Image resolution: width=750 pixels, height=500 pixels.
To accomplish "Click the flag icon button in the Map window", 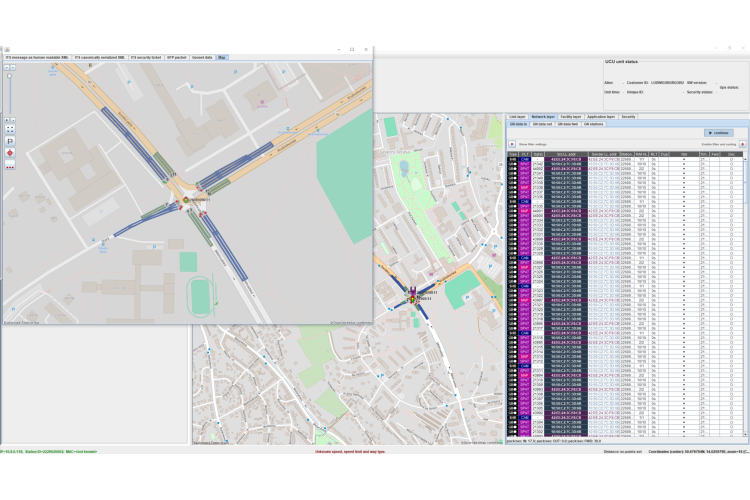I will click(10, 141).
